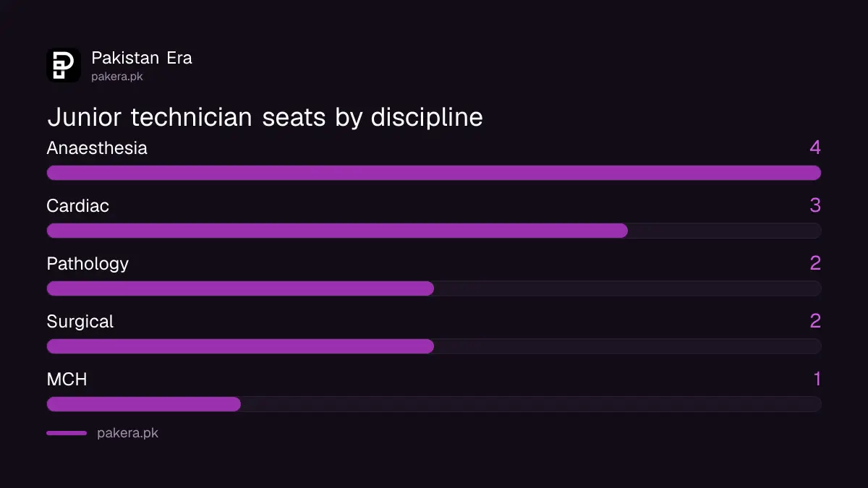Image resolution: width=868 pixels, height=488 pixels.
Task: Click the Pakistan Era logo icon
Action: (x=64, y=65)
